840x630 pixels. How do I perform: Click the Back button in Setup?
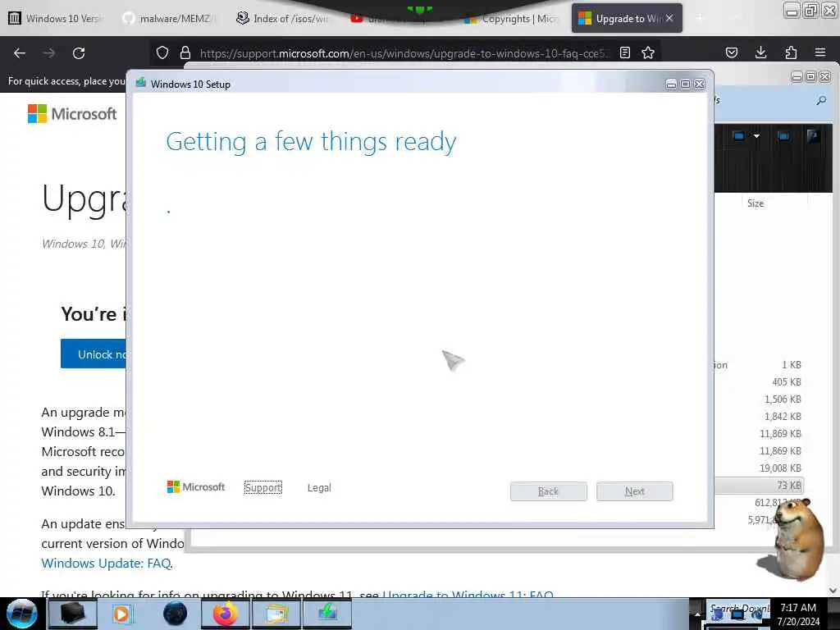pyautogui.click(x=549, y=491)
